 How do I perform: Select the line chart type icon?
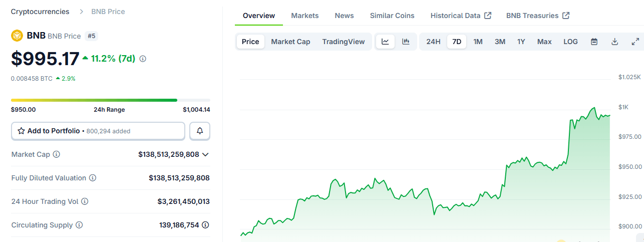(385, 42)
